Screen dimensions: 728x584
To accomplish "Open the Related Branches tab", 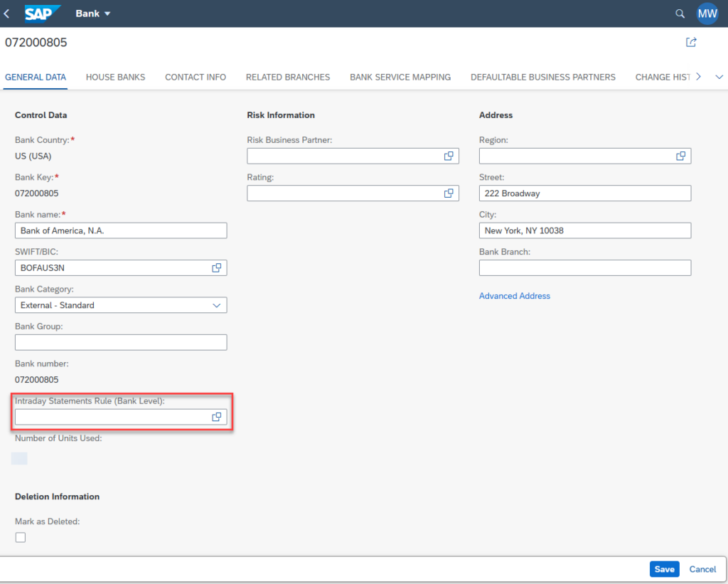I will (288, 77).
